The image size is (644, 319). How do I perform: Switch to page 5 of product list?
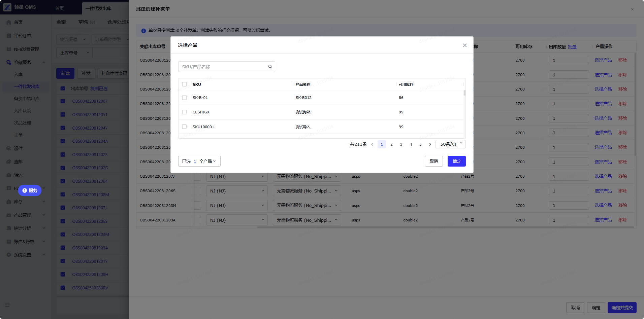click(420, 144)
